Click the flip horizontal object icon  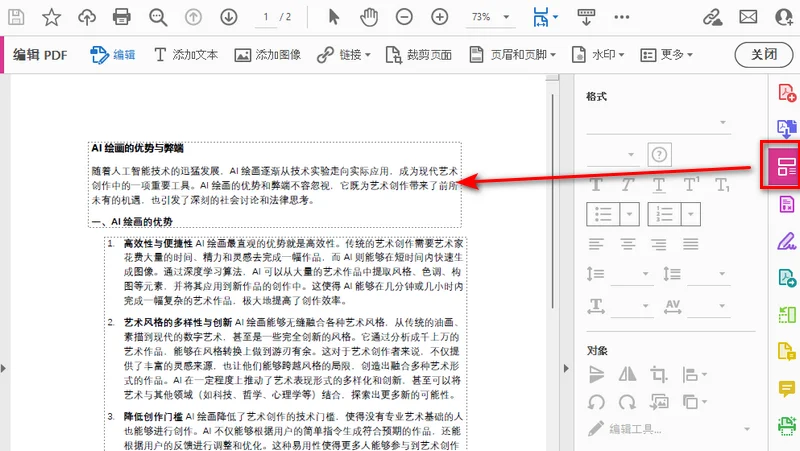[628, 375]
